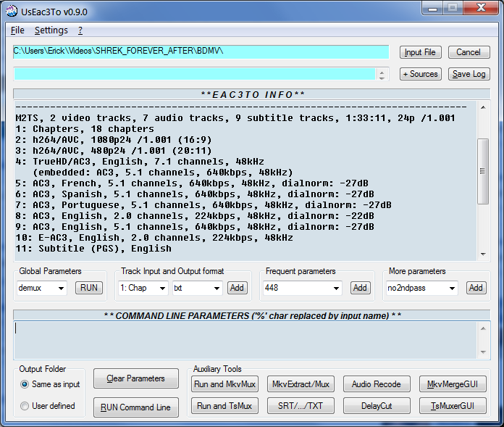504x427 pixels.
Task: Click the Input File button
Action: point(421,52)
